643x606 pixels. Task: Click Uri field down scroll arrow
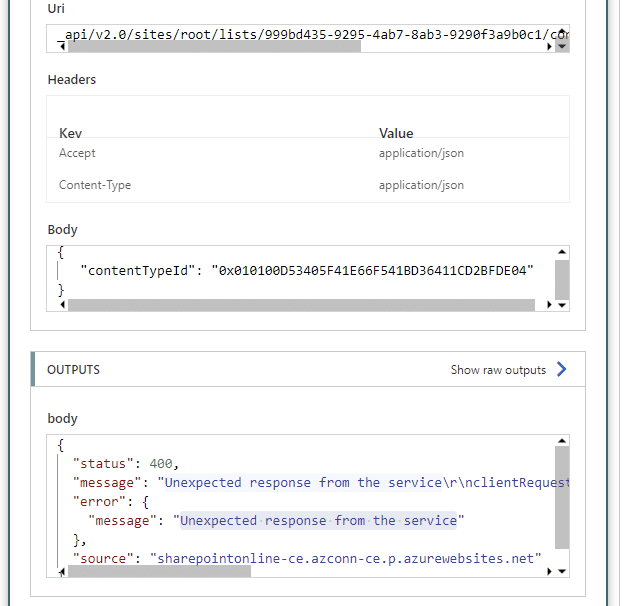(562, 46)
